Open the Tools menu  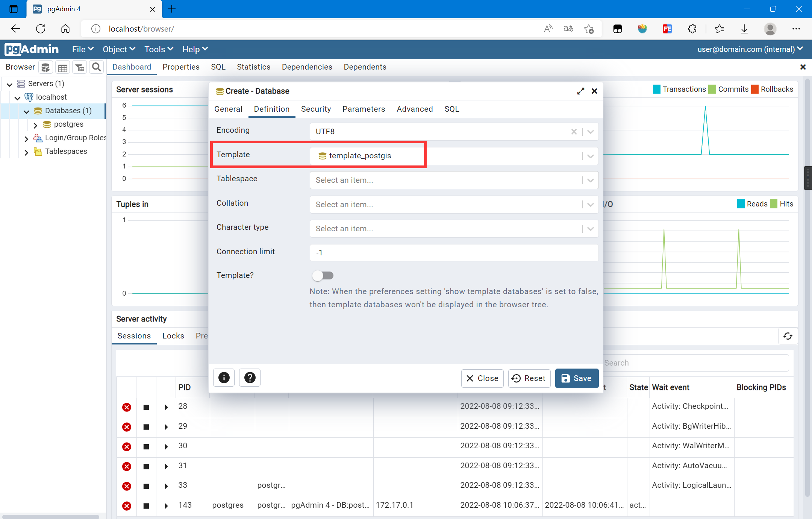[x=158, y=49]
